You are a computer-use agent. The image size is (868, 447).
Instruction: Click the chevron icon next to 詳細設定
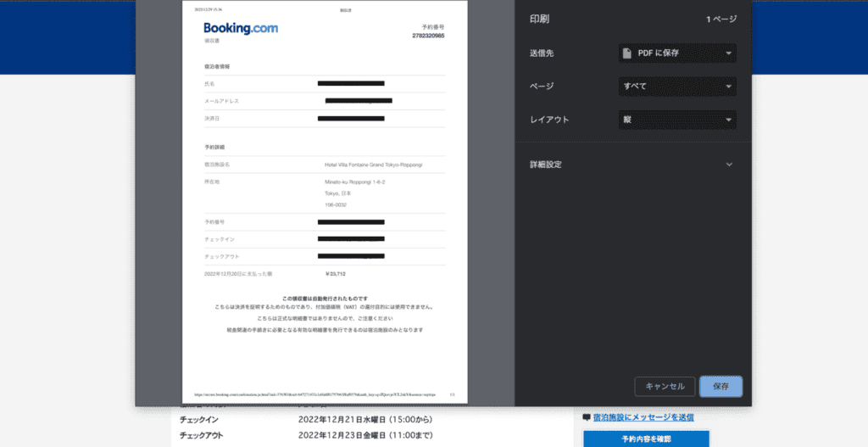[x=728, y=165]
